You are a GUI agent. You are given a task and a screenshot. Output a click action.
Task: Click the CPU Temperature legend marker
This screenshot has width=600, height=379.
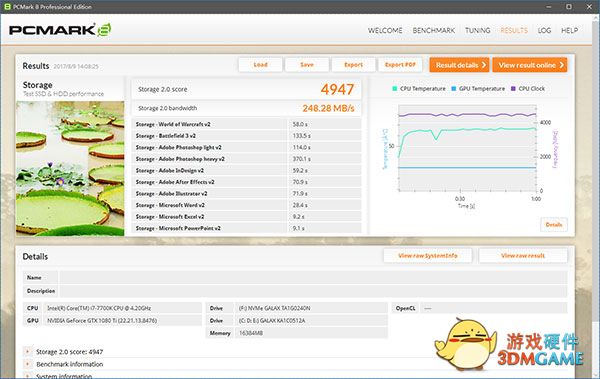pyautogui.click(x=395, y=88)
